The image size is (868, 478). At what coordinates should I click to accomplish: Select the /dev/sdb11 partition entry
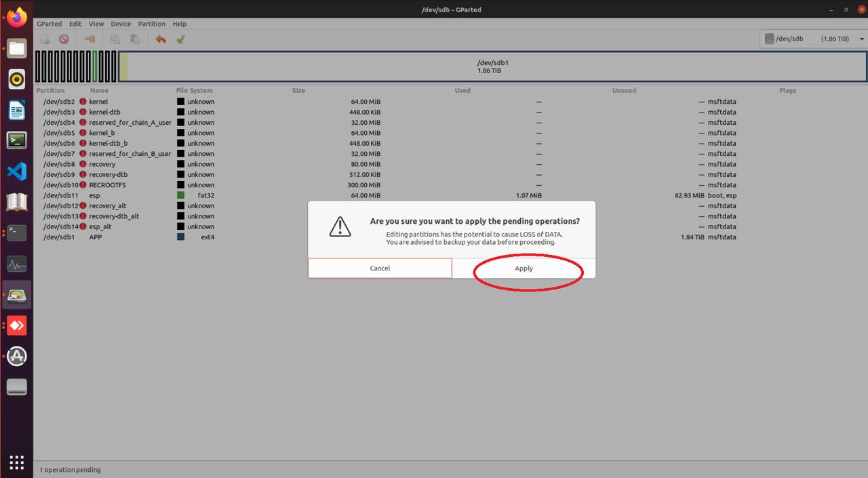[x=451, y=195]
